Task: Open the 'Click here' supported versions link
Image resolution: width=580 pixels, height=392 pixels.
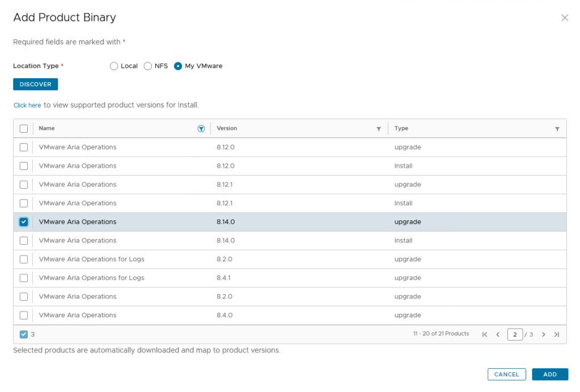Action: [x=27, y=105]
